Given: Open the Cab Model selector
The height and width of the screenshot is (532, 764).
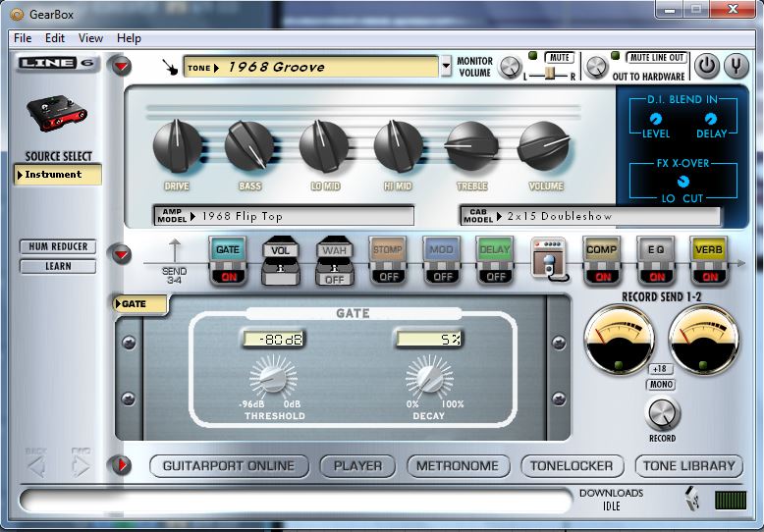Looking at the screenshot, I should click(589, 216).
